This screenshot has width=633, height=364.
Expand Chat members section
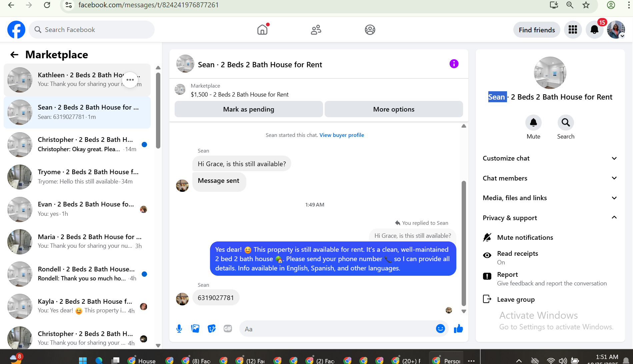coord(550,178)
